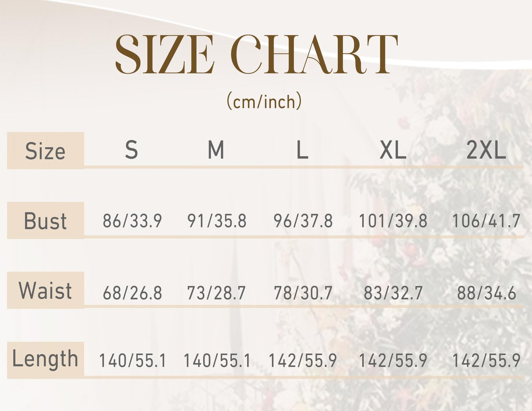Click length value 142/55.9 under L
The image size is (532, 411).
click(x=303, y=361)
